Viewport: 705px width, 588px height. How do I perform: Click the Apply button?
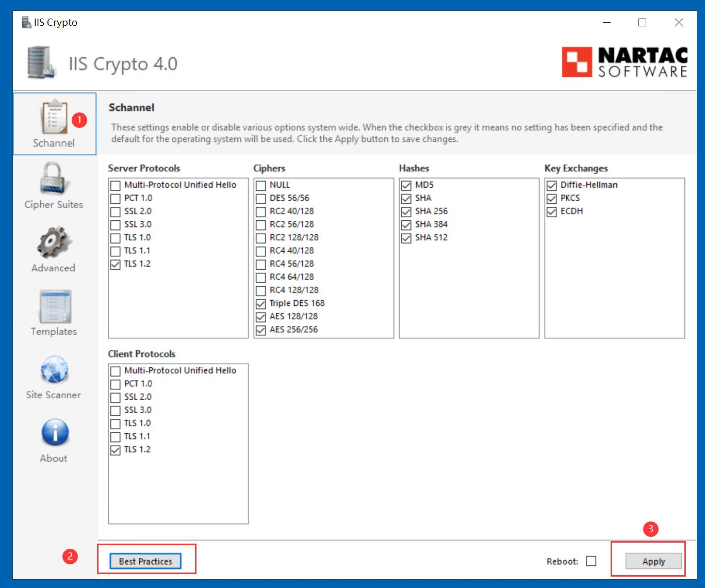coord(653,561)
